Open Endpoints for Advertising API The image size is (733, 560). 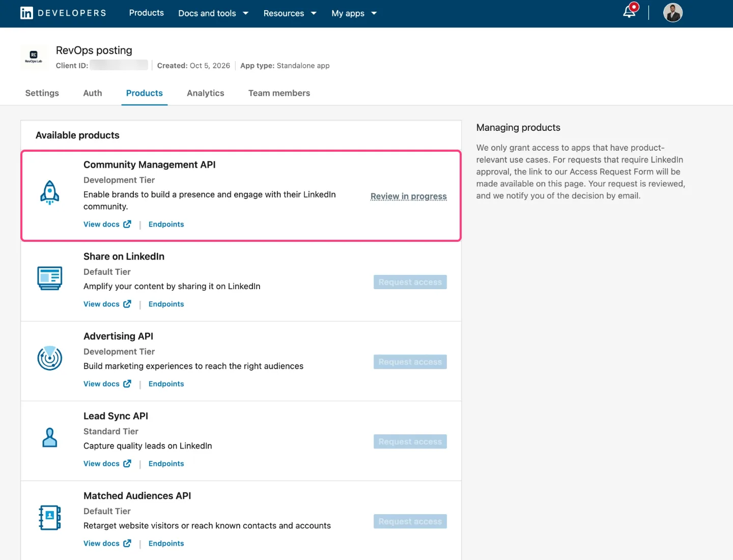coord(166,384)
